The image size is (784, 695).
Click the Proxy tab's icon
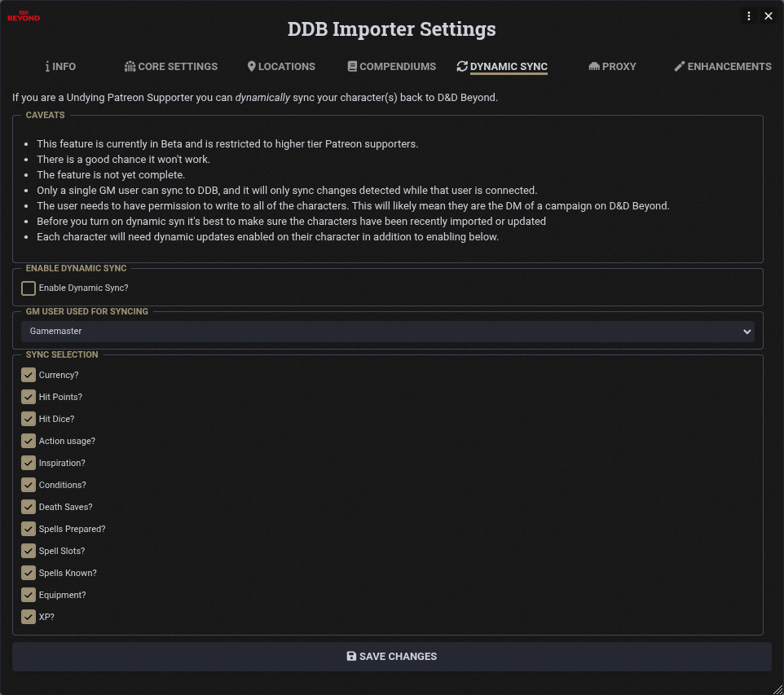click(x=594, y=67)
